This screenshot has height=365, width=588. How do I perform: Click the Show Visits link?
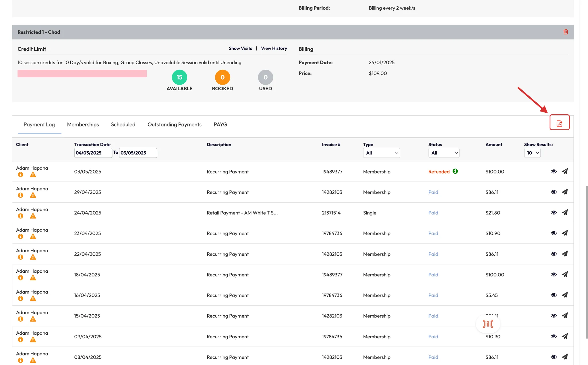240,48
